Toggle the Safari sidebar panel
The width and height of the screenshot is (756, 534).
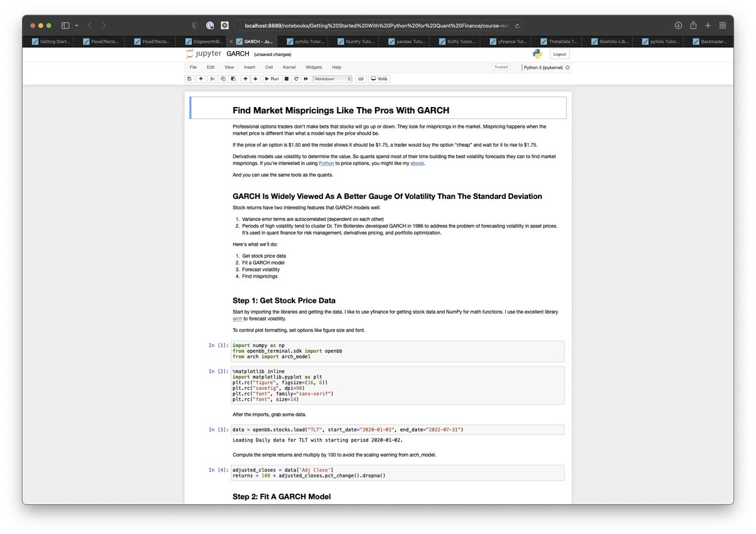tap(65, 25)
